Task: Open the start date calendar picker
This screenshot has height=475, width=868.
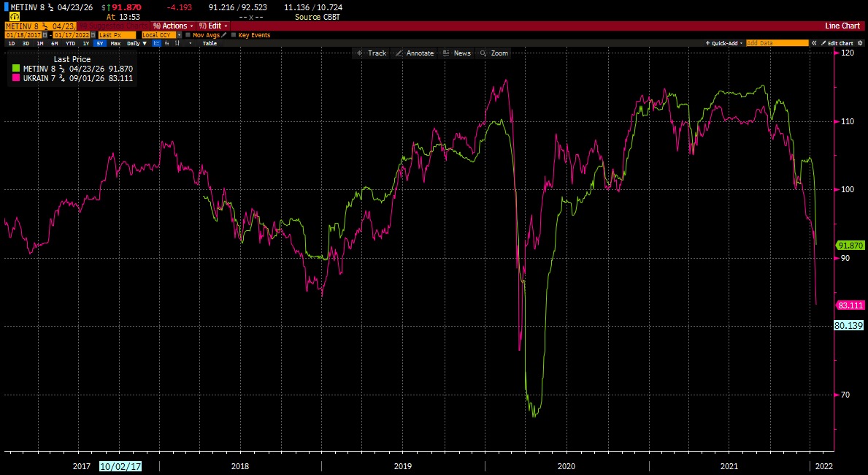Action: point(45,35)
